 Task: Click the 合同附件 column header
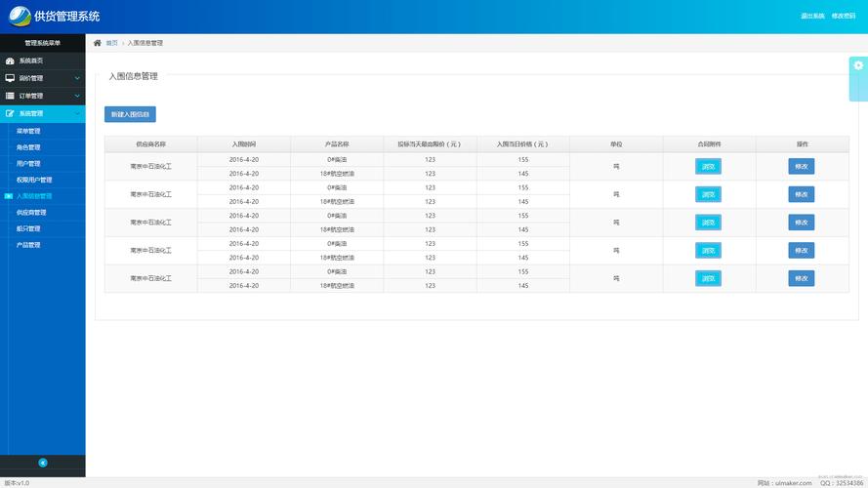pos(709,144)
